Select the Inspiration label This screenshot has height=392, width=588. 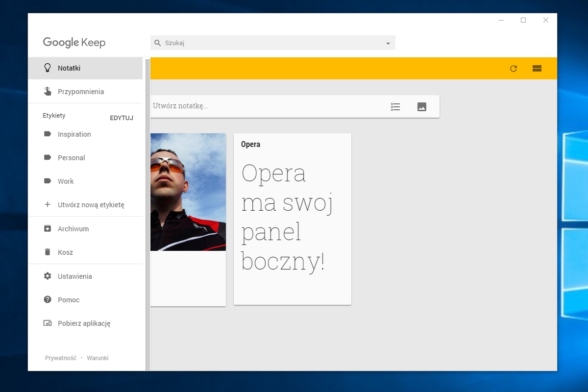tap(74, 134)
